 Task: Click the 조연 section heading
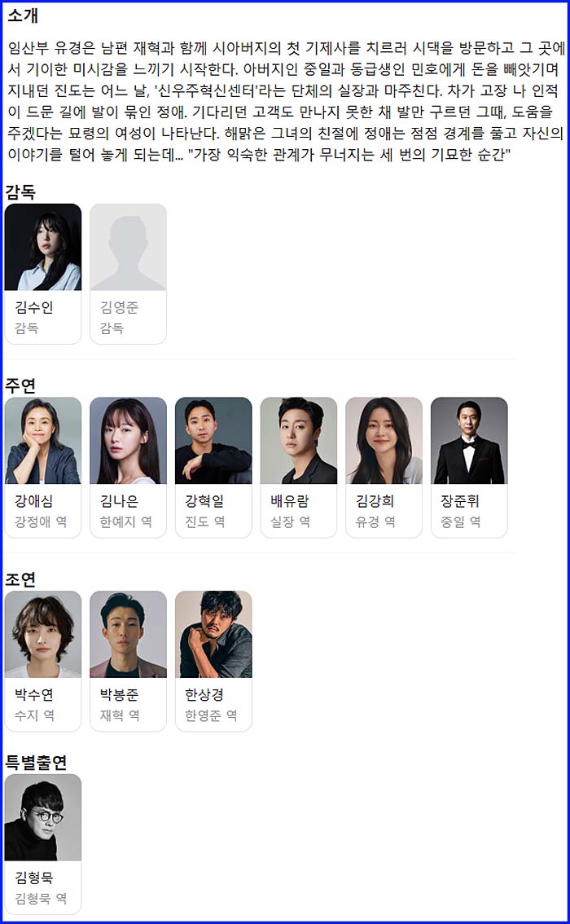(x=20, y=579)
